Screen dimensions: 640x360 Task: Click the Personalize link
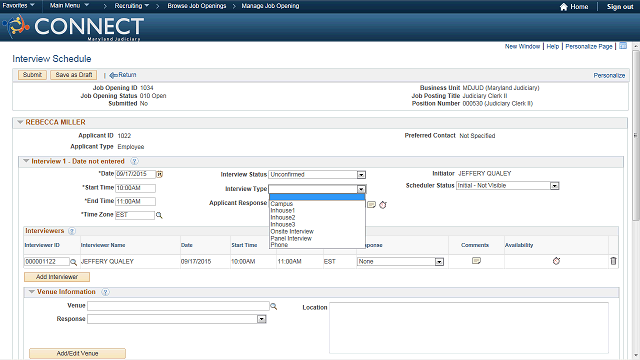pyautogui.click(x=609, y=76)
